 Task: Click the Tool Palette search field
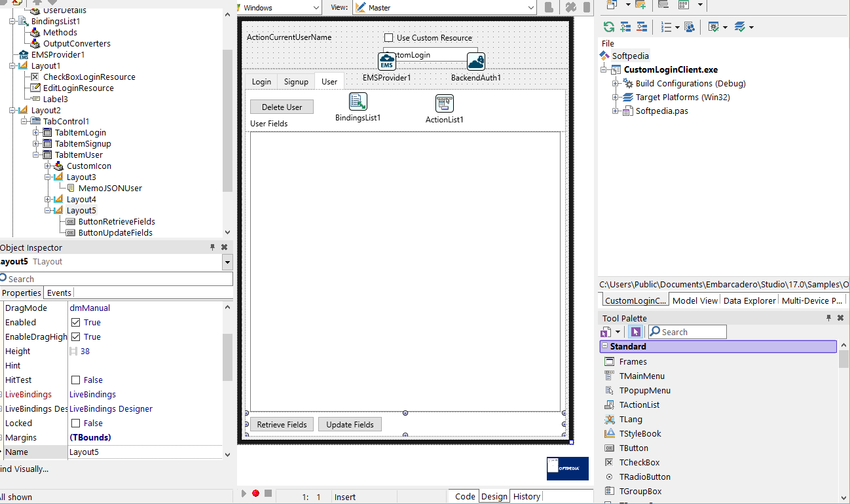(688, 332)
